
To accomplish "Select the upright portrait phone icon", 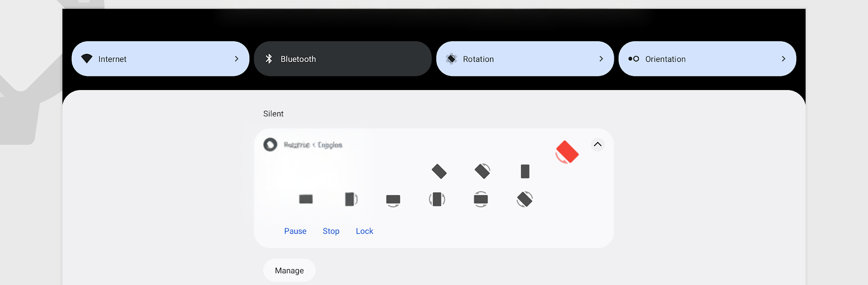I will [x=525, y=171].
